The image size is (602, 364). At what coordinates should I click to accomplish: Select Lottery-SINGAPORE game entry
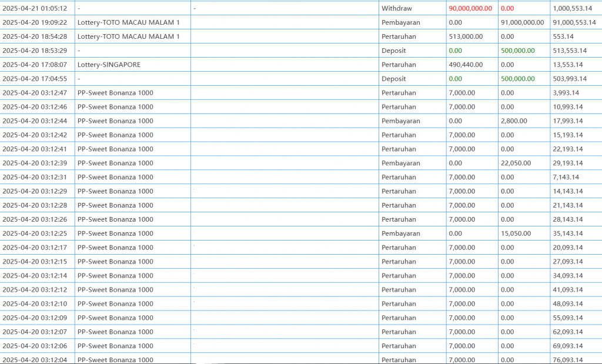(109, 65)
